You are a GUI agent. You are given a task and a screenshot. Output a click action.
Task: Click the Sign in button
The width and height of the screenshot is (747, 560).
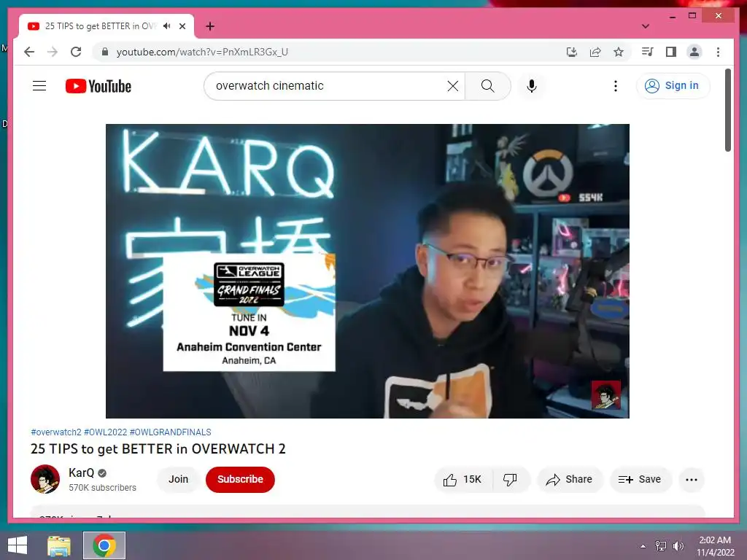tap(673, 86)
